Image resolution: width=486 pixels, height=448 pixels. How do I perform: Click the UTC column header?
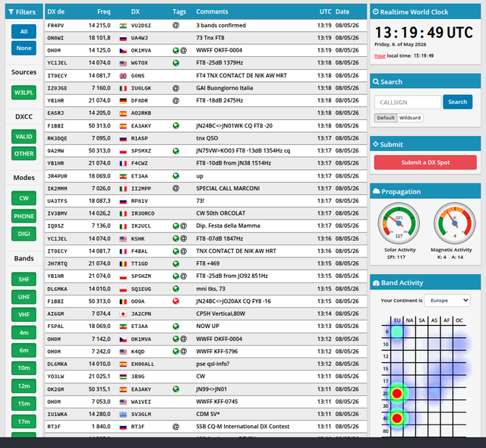pyautogui.click(x=326, y=12)
